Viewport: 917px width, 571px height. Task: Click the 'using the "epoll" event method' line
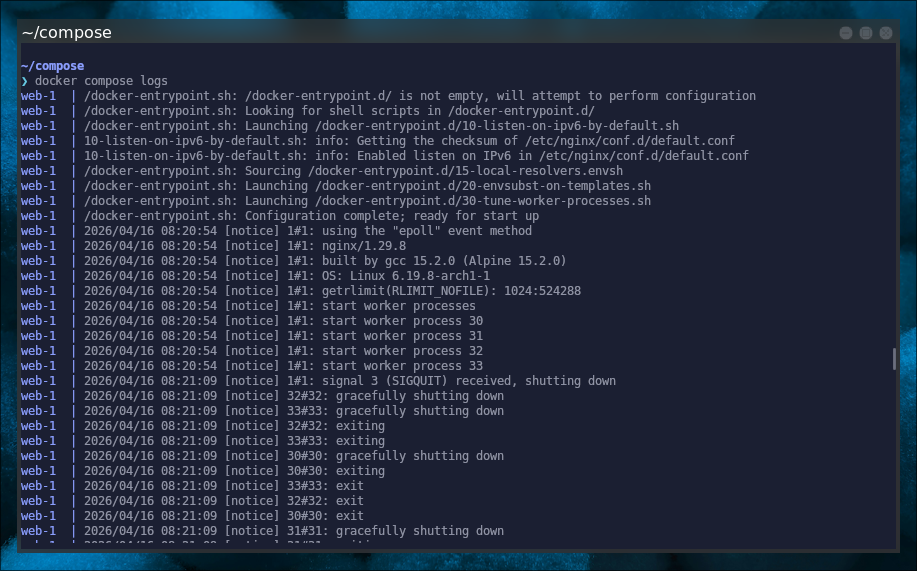click(x=419, y=231)
